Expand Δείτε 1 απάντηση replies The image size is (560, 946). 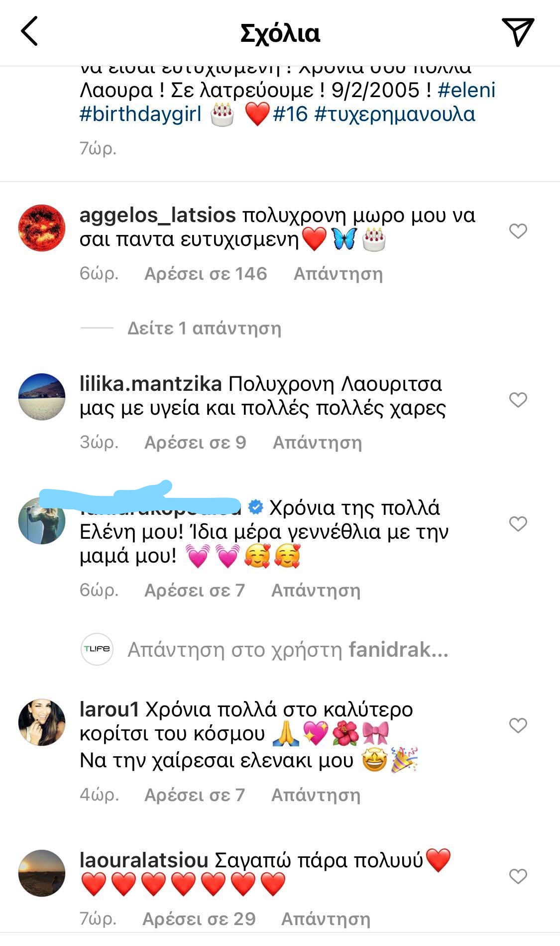tap(204, 328)
